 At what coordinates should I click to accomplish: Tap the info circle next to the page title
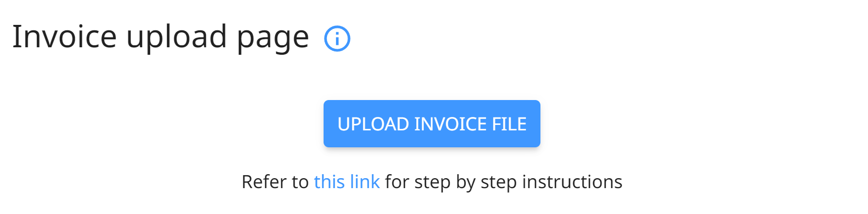point(338,39)
